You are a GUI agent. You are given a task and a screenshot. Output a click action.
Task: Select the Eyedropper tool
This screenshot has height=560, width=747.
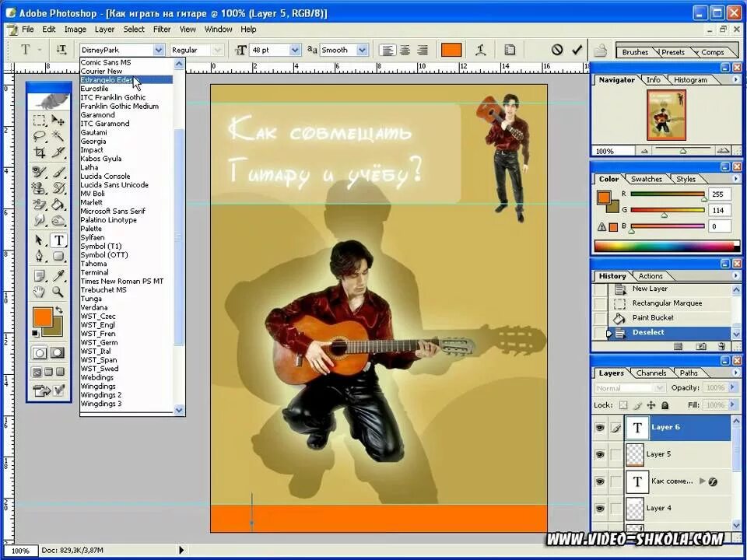pos(58,275)
